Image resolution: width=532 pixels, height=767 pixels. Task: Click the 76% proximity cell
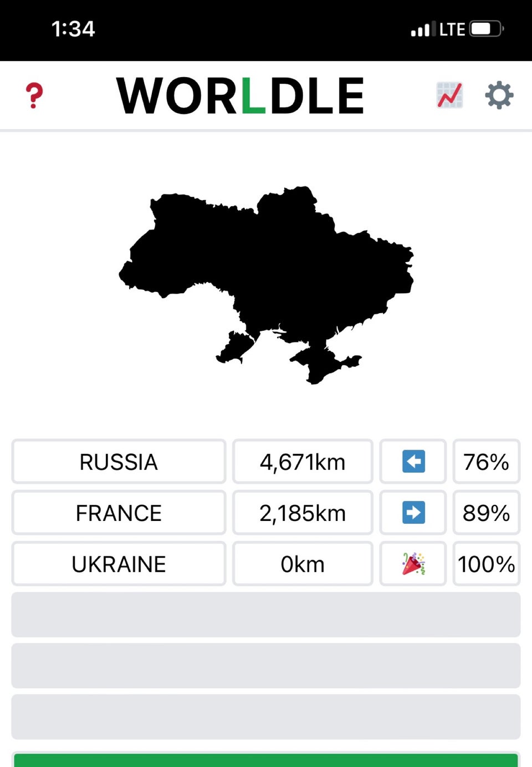pos(487,462)
